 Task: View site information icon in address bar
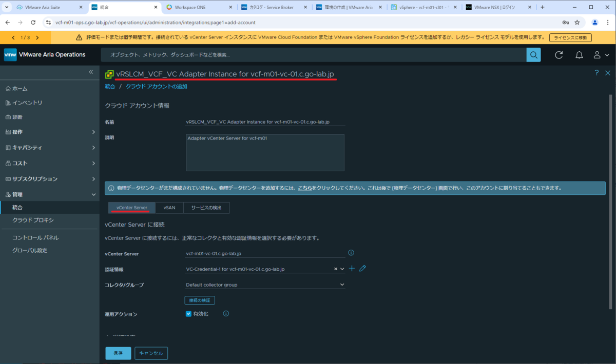(x=48, y=23)
